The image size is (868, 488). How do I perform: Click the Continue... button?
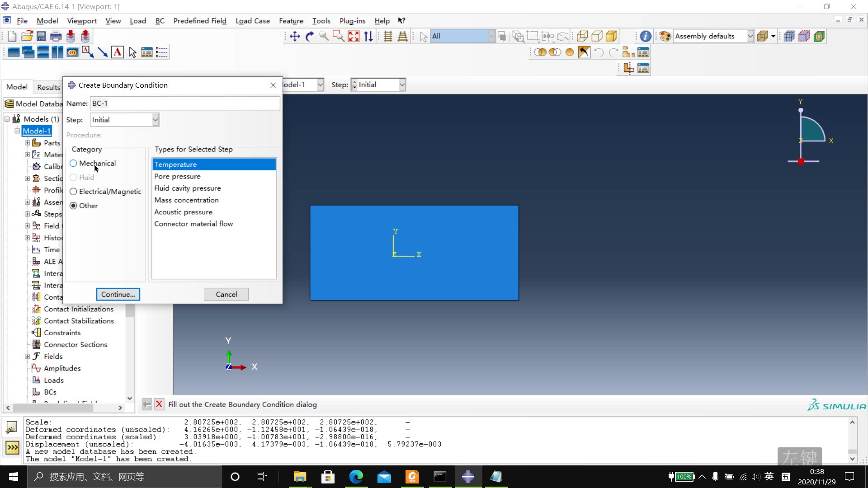point(118,294)
